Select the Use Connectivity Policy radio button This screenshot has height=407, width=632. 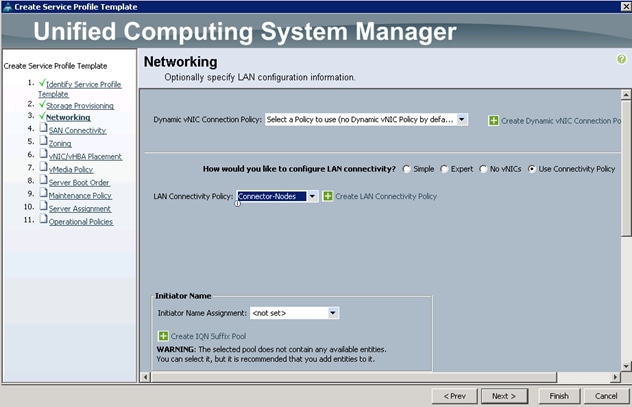[x=532, y=169]
